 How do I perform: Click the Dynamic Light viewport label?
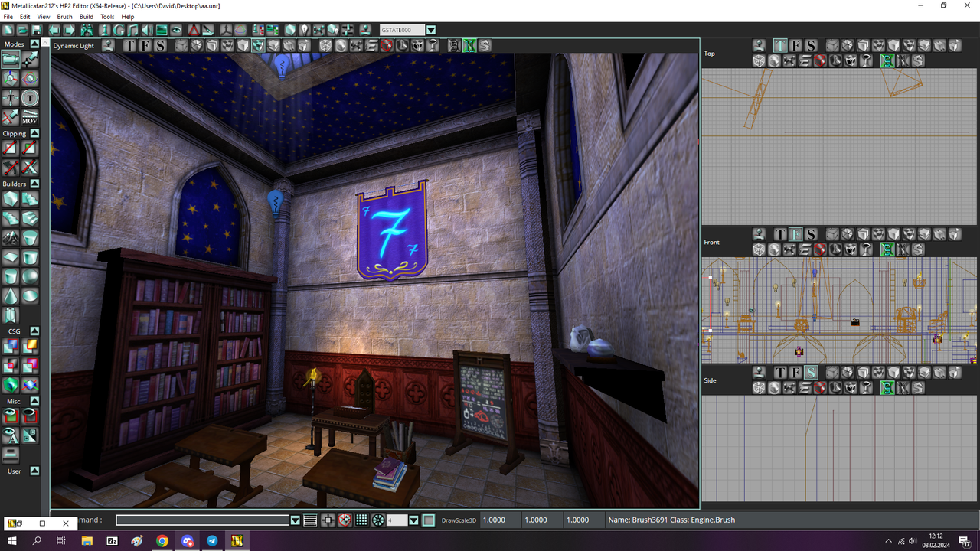coord(73,46)
